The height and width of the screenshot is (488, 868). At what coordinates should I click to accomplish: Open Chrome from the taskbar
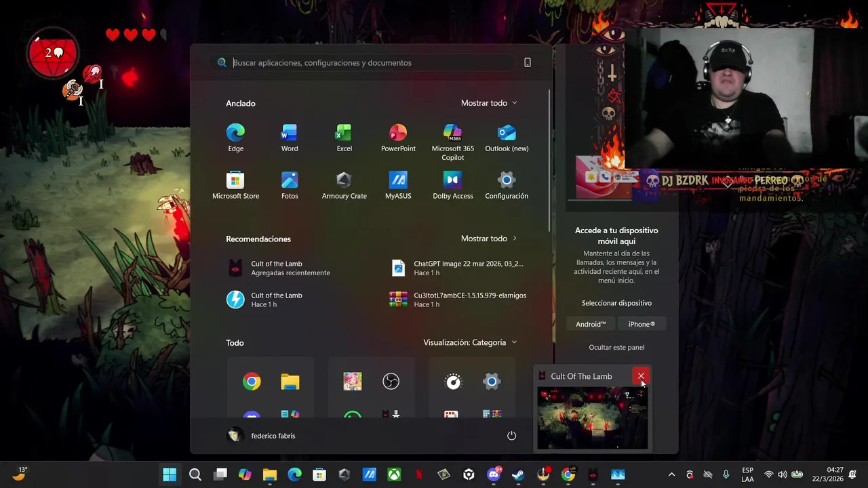click(568, 474)
